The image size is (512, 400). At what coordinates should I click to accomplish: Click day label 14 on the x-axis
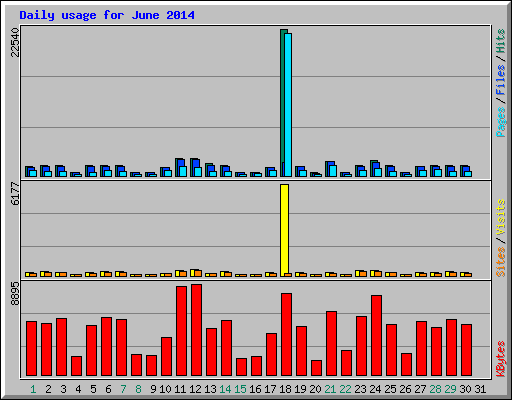[x=225, y=389]
